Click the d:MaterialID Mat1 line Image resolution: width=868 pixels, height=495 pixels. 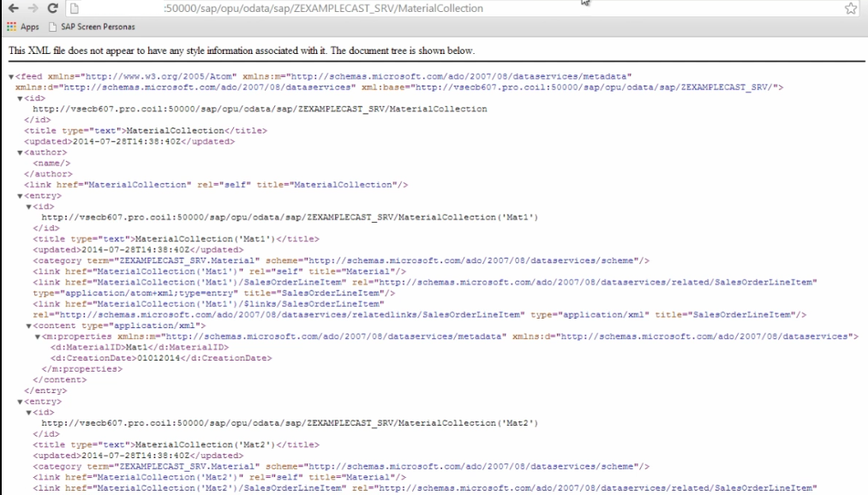pyautogui.click(x=139, y=347)
